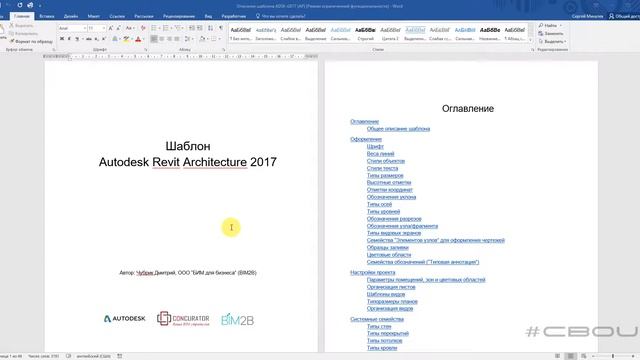Click the center alignment icon
Screen dimensions: 640x360
click(162, 39)
